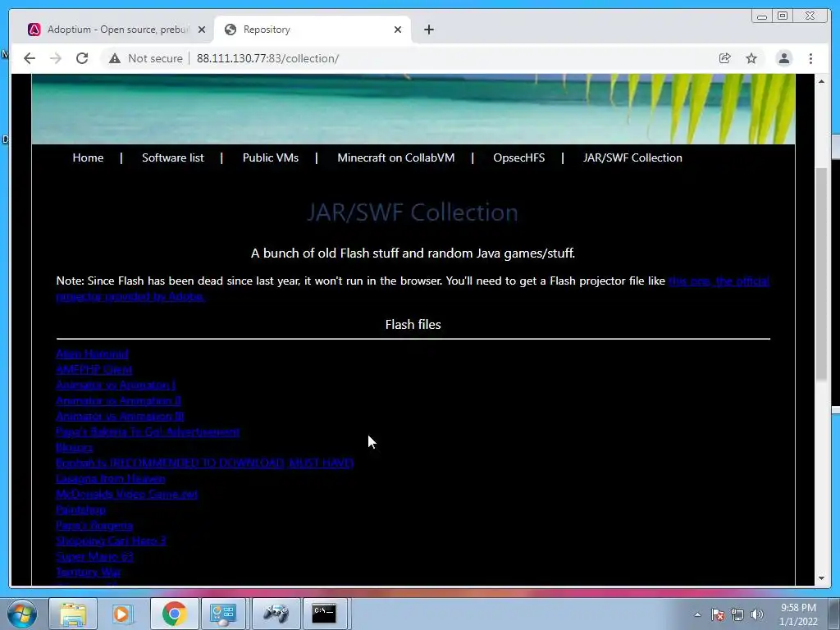Click the page scrollbar up arrow
Image resolution: width=840 pixels, height=630 pixels.
click(x=821, y=81)
